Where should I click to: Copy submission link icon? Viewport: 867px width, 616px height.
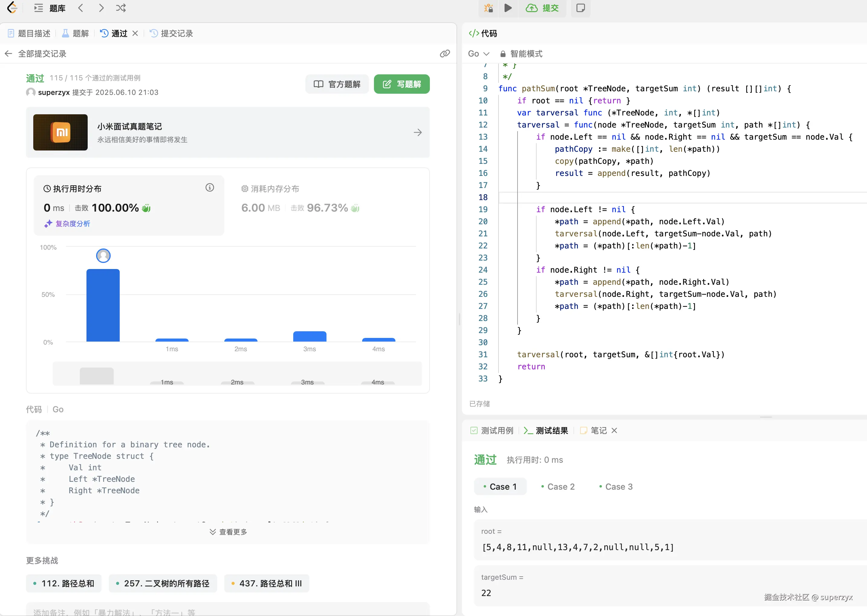(444, 53)
